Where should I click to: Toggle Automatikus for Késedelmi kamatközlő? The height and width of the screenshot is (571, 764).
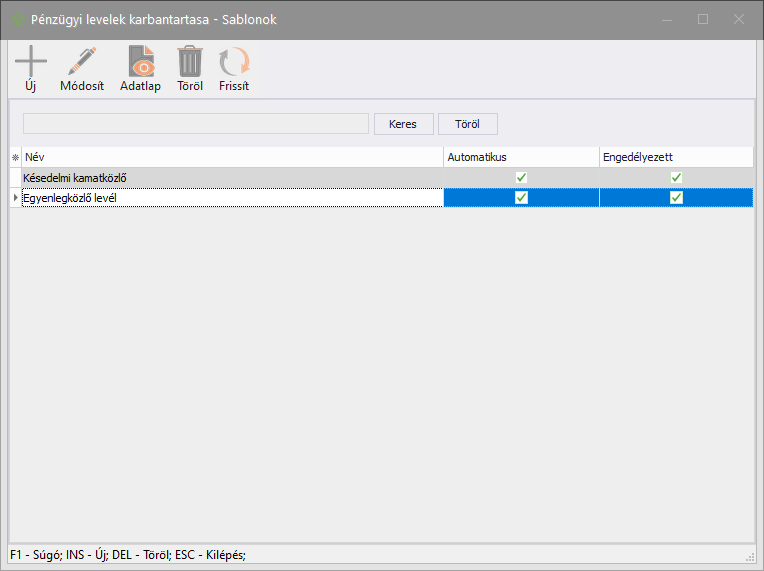click(521, 177)
